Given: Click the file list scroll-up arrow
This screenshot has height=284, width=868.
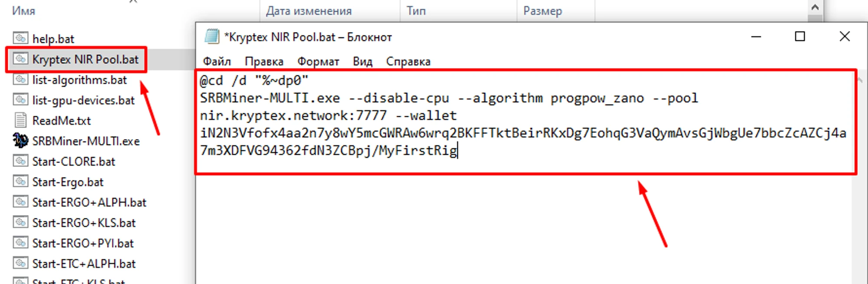Looking at the screenshot, I should [815, 7].
